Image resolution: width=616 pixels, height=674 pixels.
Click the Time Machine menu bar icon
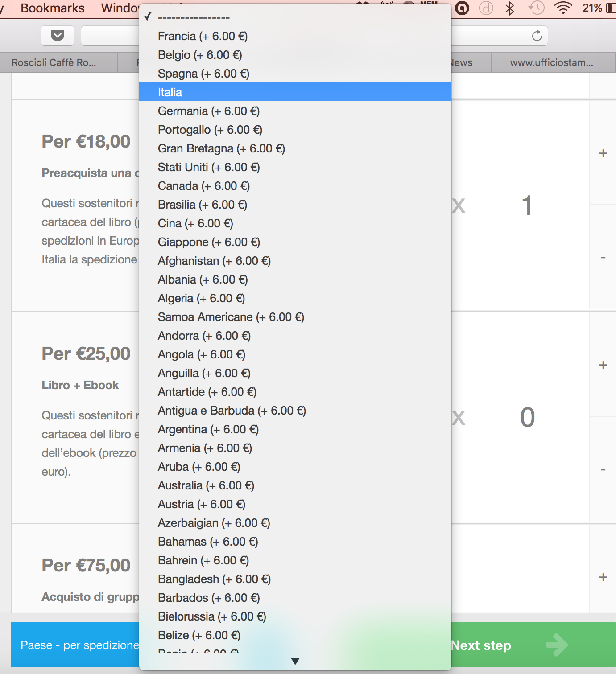point(537,8)
